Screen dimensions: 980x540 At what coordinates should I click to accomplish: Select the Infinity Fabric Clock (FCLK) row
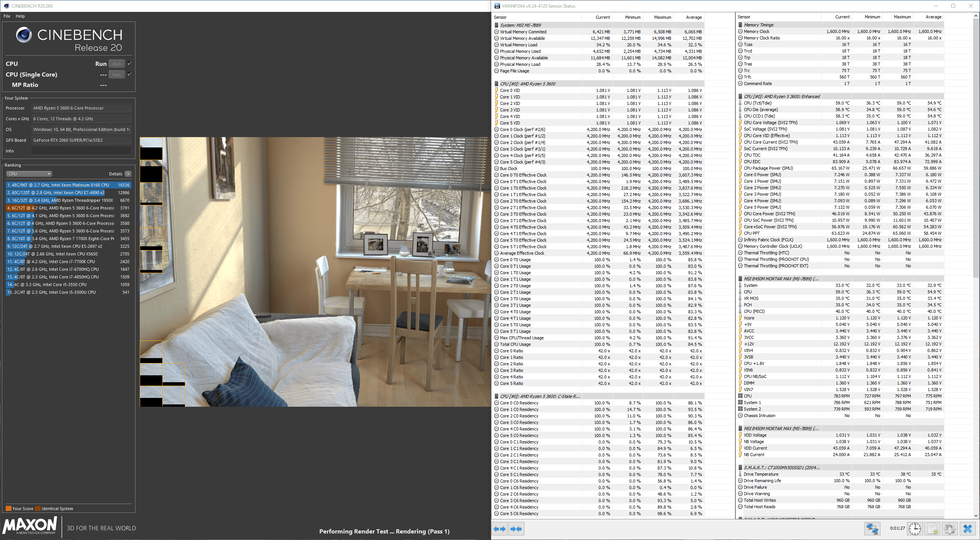[x=840, y=240]
